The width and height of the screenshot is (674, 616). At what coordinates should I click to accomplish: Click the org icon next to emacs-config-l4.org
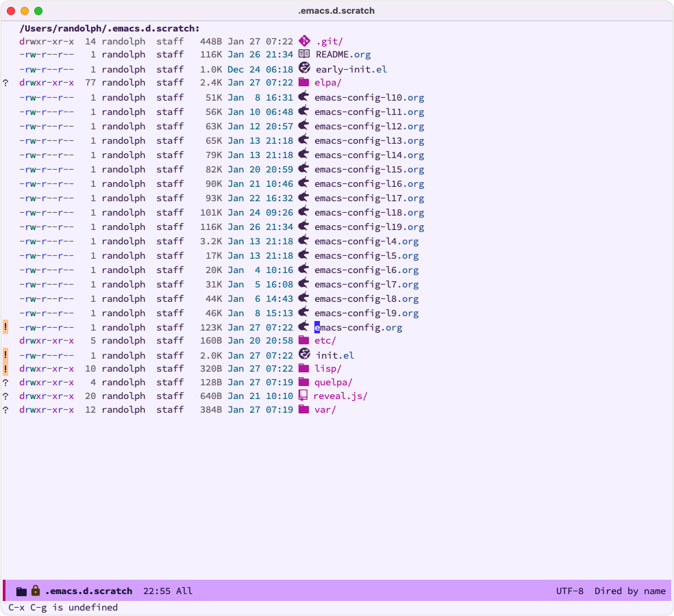coord(304,240)
